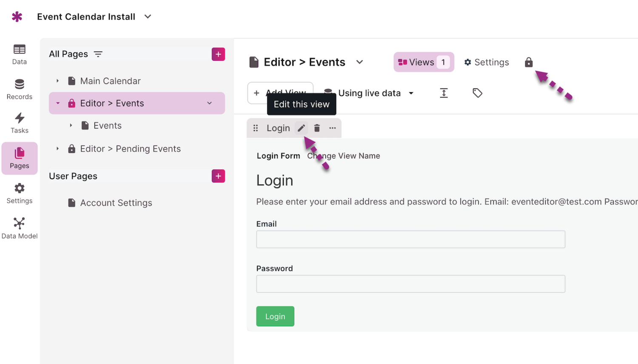Viewport: 638px width, 364px height.
Task: Click into the Email input field
Action: click(x=410, y=239)
